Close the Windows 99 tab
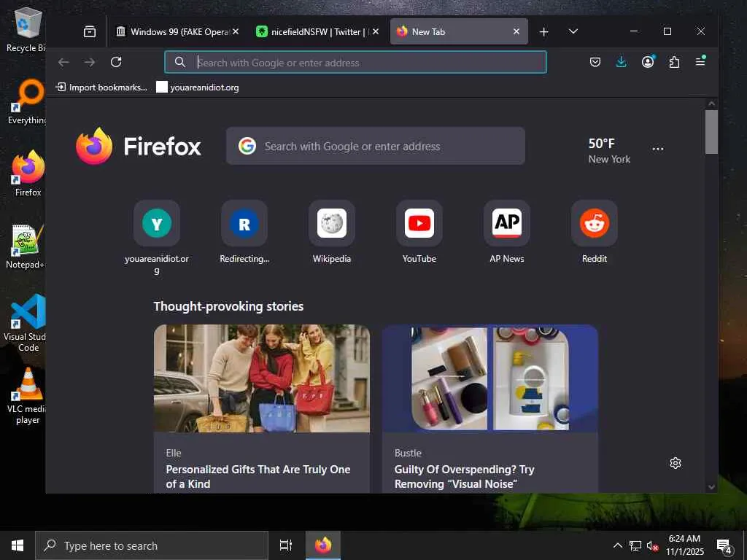 tap(236, 31)
